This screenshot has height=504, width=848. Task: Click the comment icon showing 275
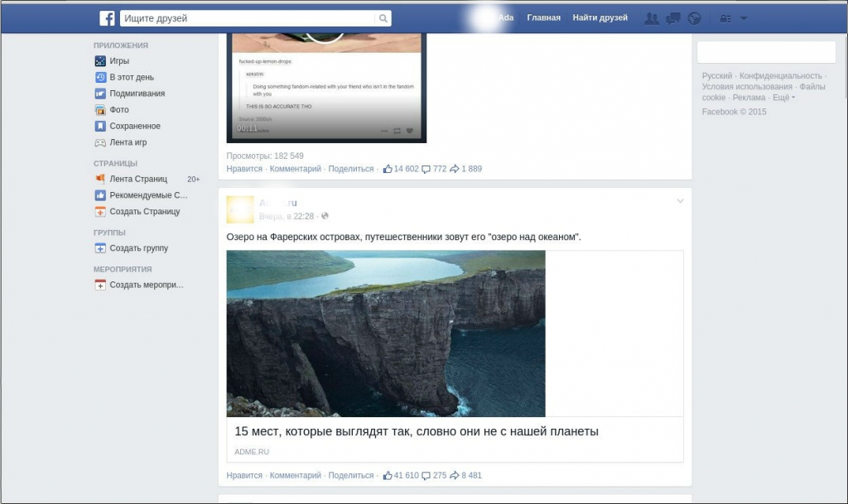tap(426, 476)
